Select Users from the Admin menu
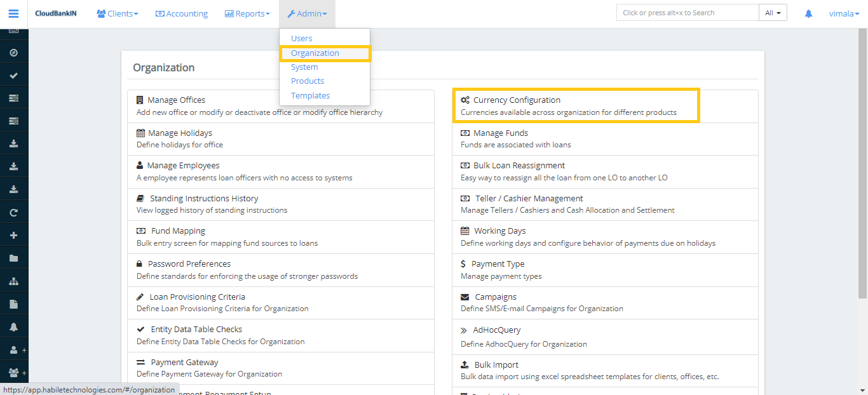 pos(302,38)
